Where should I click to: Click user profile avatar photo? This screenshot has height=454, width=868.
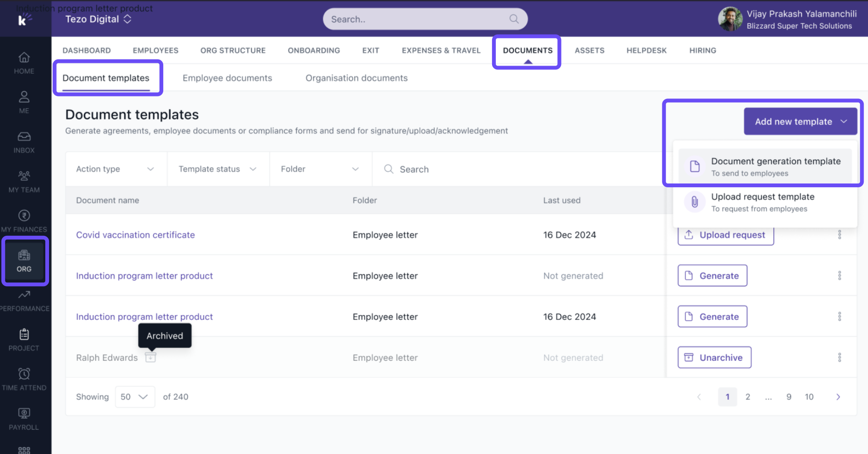[730, 19]
